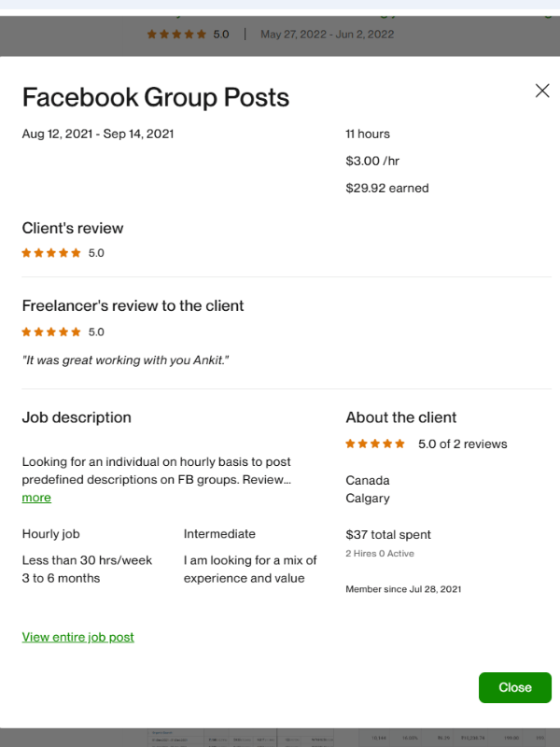The width and height of the screenshot is (560, 747).
Task: Click the 'It was great working with you Ankit.' quote
Action: (x=126, y=360)
